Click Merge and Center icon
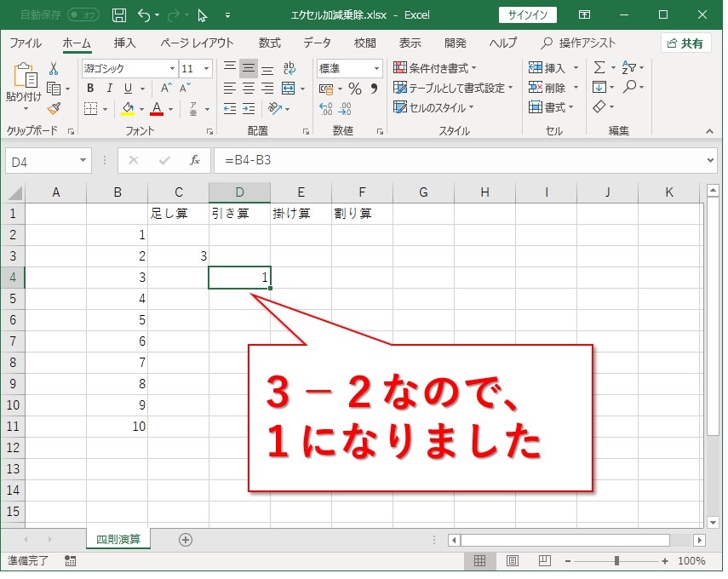Screen dimensions: 728x579 pyautogui.click(x=289, y=89)
